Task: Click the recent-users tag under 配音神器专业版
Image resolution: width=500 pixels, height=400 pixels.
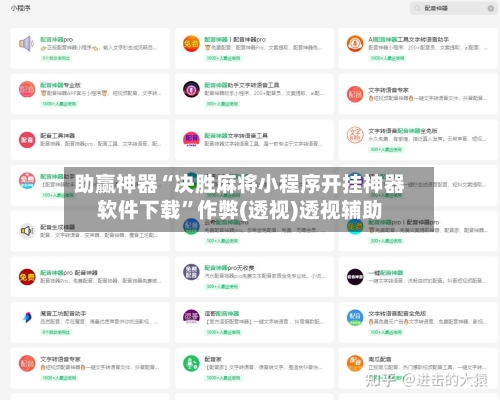Action: click(x=59, y=104)
